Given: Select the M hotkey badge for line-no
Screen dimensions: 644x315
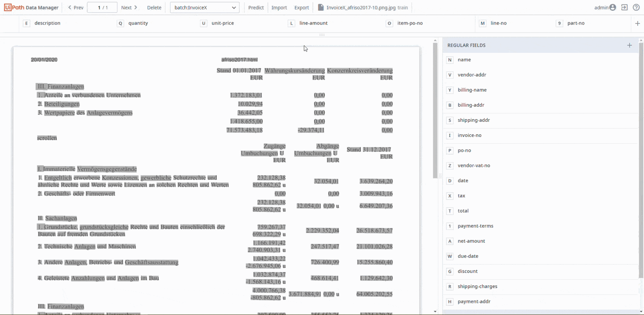Looking at the screenshot, I should [483, 23].
